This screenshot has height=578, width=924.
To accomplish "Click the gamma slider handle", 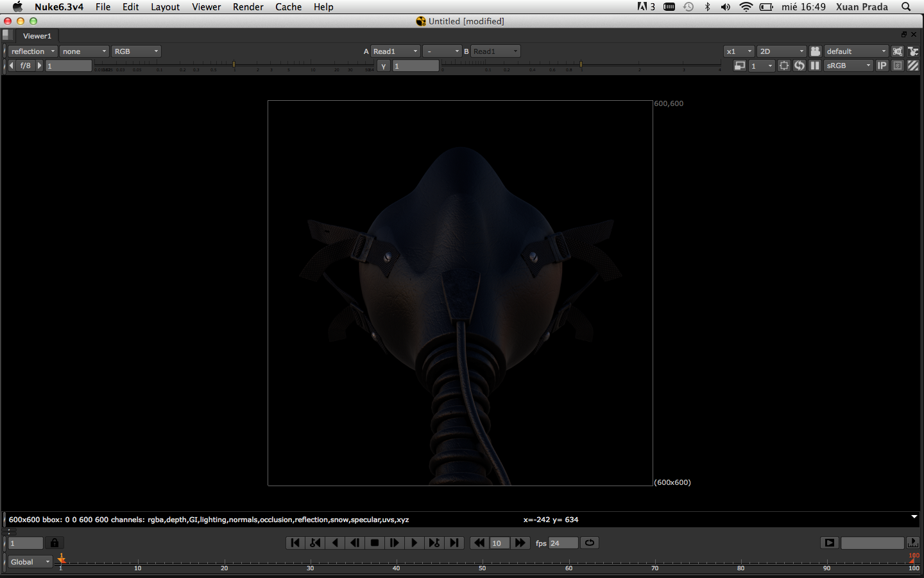I will pyautogui.click(x=581, y=65).
